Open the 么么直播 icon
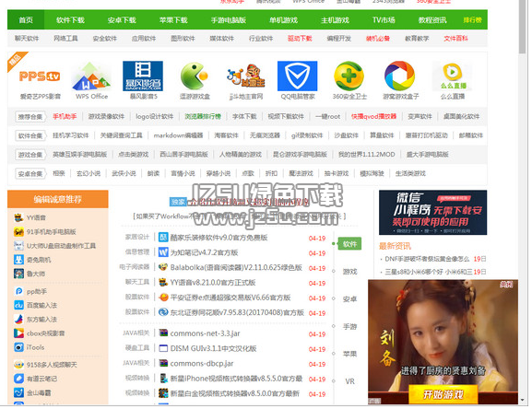Image resolution: width=532 pixels, height=409 pixels. [x=453, y=76]
